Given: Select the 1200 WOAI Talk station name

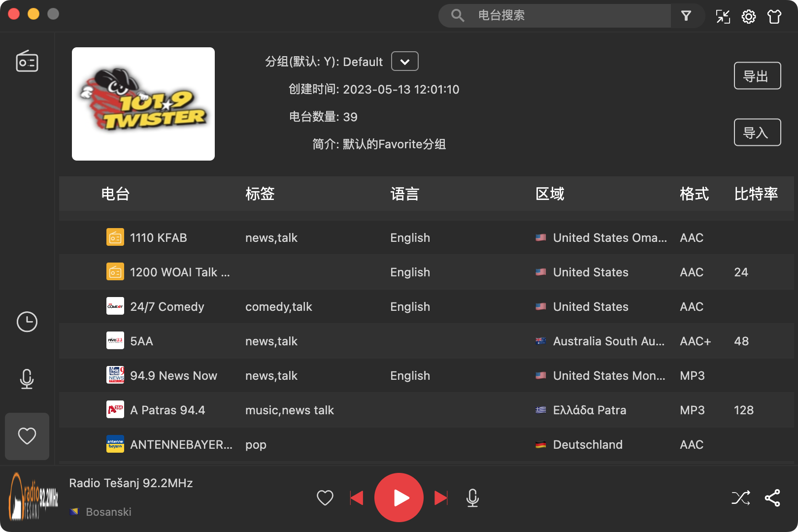Looking at the screenshot, I should coord(180,272).
